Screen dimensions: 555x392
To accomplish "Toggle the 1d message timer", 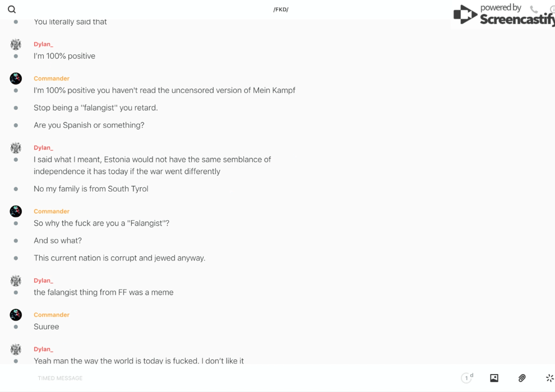I will pyautogui.click(x=467, y=378).
